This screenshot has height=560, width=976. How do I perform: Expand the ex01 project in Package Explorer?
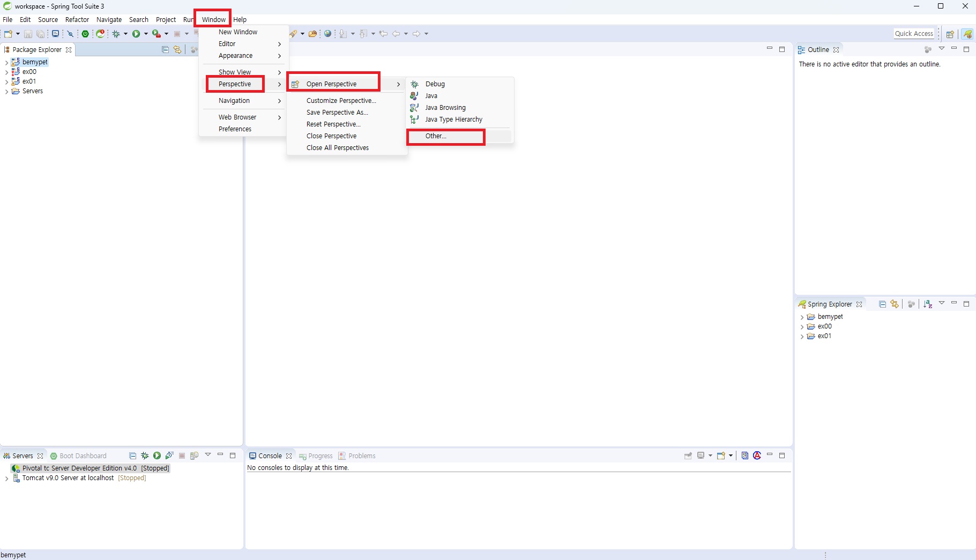6,81
